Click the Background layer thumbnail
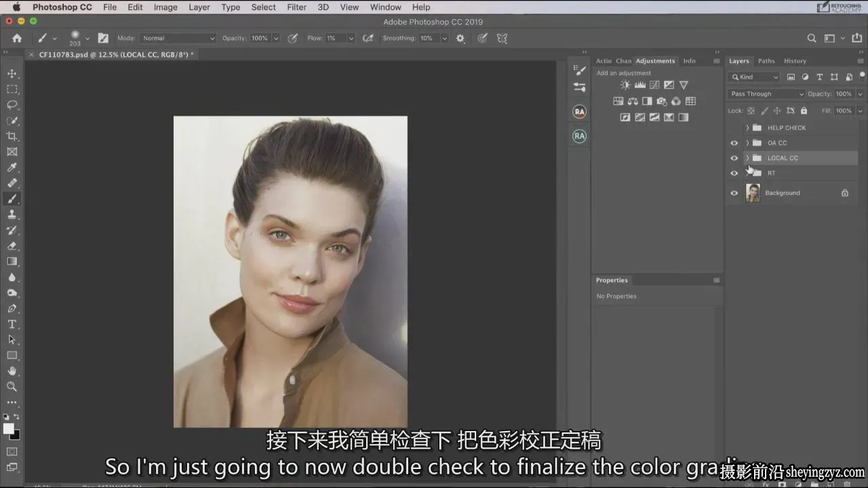Image resolution: width=868 pixels, height=488 pixels. tap(753, 193)
